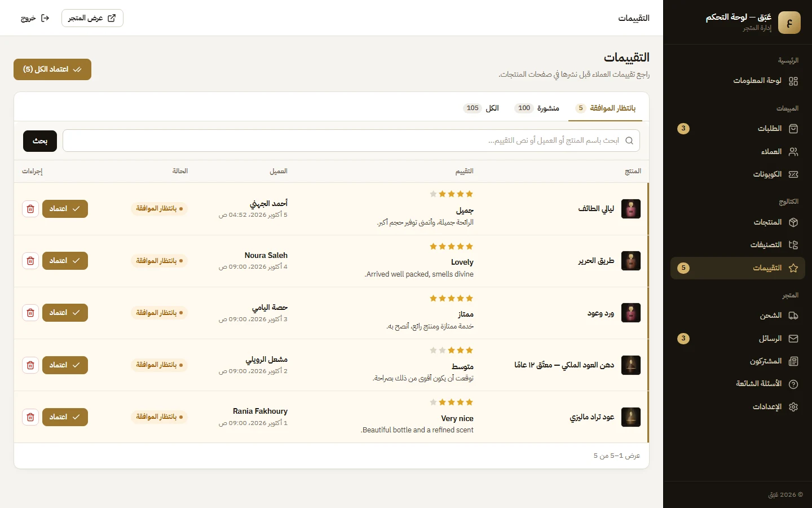
Task: Approve the review for ورد وعود
Action: [x=65, y=313]
